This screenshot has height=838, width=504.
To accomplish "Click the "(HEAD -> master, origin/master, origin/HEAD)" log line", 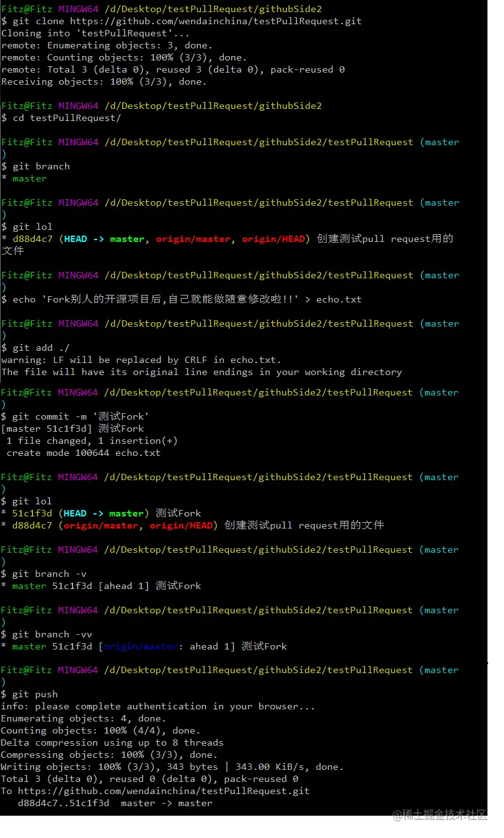I will click(227, 245).
